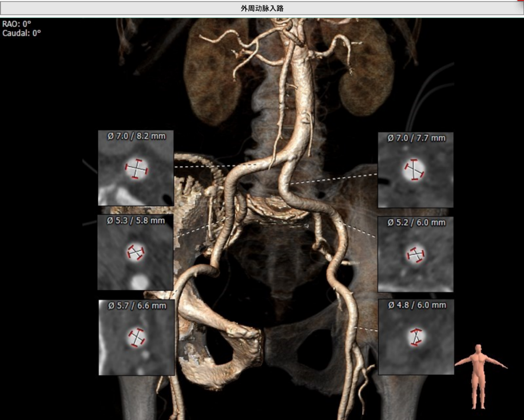524x420 pixels.
Task: Click measurement crosshair in Ø 5.3 / 5.8 mm view
Action: point(136,253)
